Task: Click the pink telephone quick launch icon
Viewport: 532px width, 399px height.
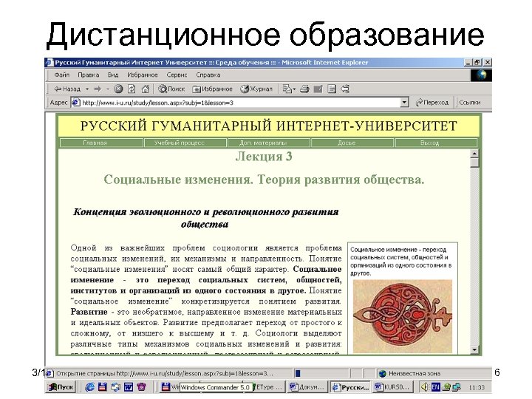Action: (141, 386)
